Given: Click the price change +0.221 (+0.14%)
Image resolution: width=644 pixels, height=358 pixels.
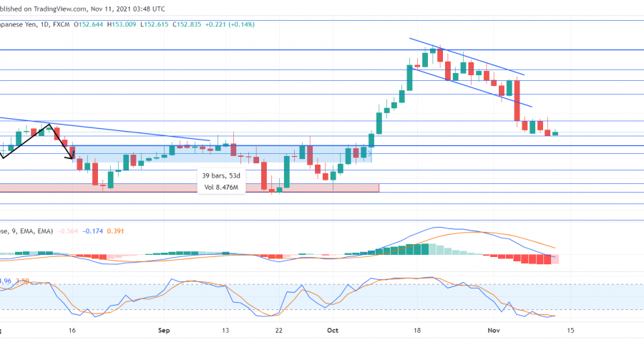Looking at the screenshot, I should coord(230,24).
